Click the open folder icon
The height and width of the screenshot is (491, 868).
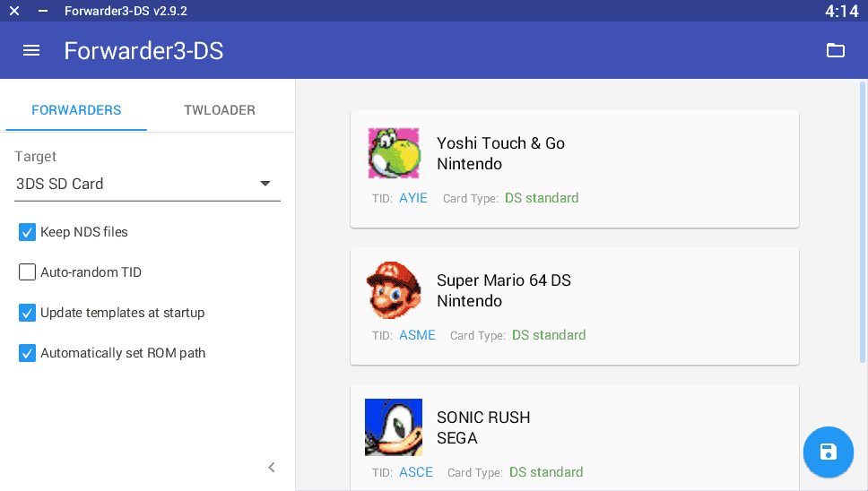(835, 51)
